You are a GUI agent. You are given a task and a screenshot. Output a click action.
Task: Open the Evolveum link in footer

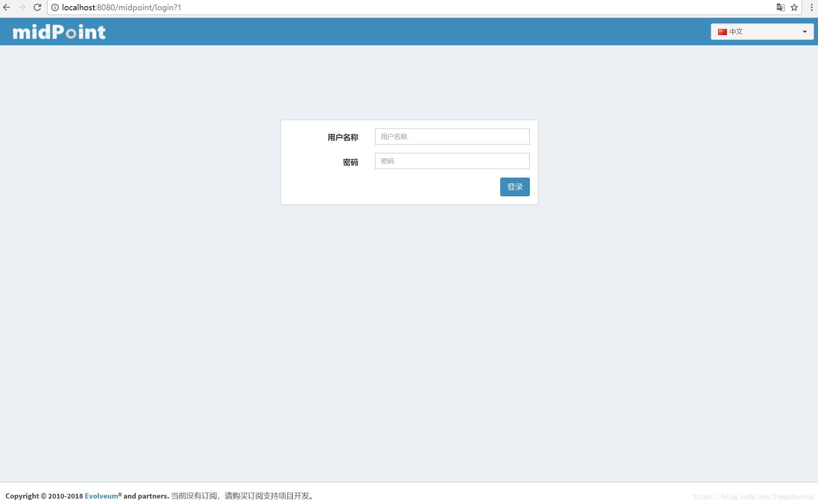[101, 496]
